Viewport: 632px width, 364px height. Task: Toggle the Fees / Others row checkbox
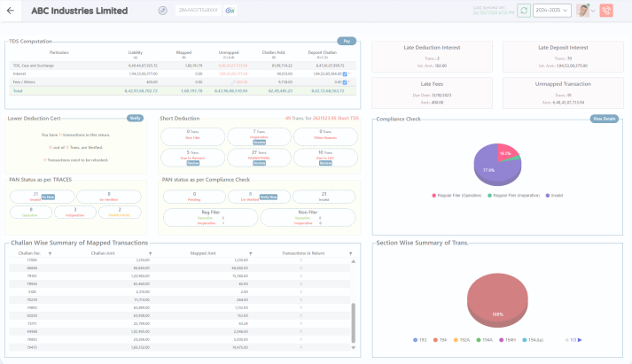point(345,82)
